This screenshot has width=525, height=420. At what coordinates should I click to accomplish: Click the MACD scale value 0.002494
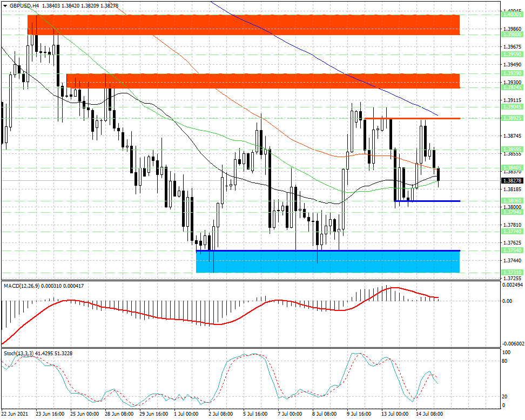(513, 285)
